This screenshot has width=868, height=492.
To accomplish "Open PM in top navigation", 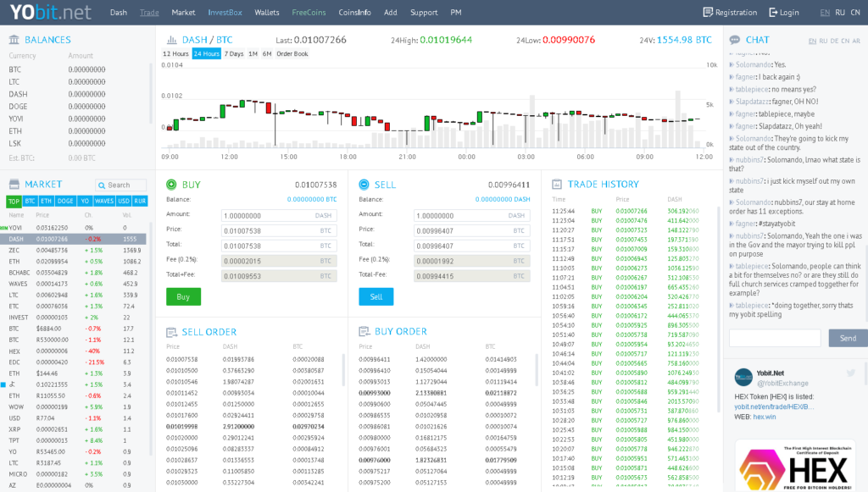I will [455, 12].
